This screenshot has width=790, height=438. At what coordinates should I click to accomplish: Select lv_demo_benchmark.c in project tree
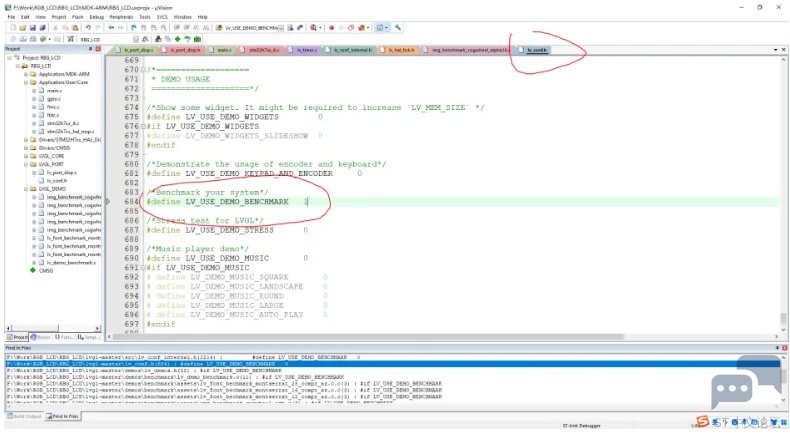(x=71, y=263)
